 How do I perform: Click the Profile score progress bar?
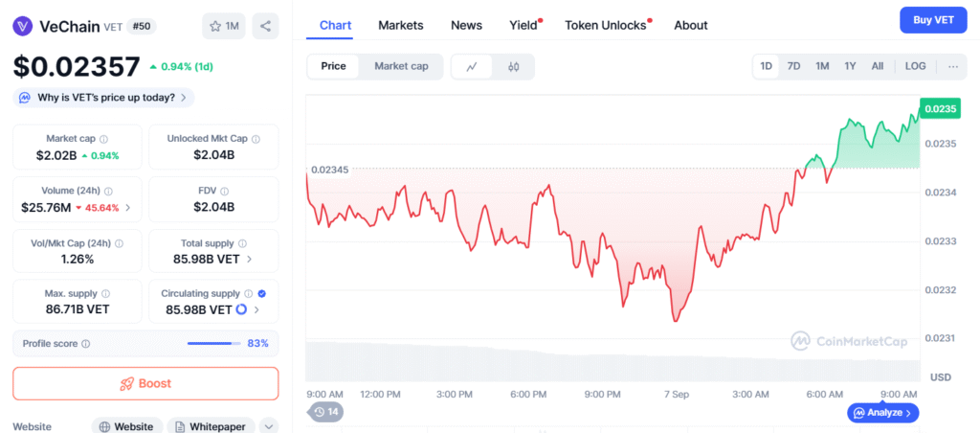213,344
